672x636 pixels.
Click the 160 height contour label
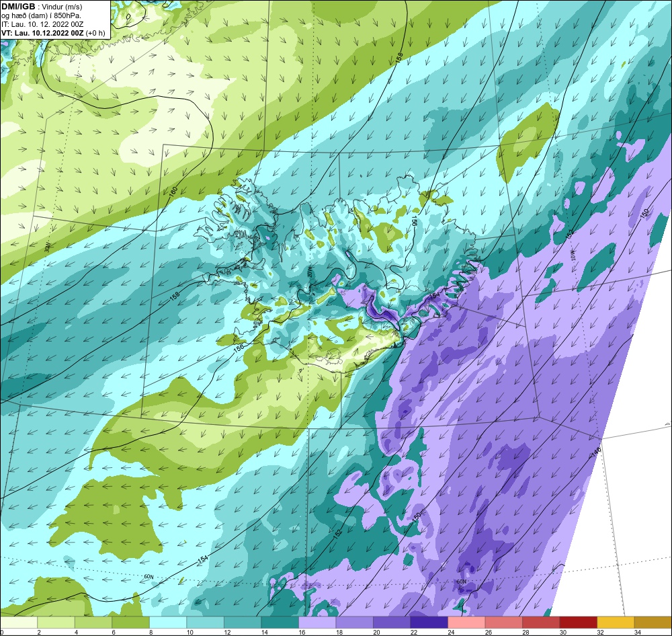(173, 192)
